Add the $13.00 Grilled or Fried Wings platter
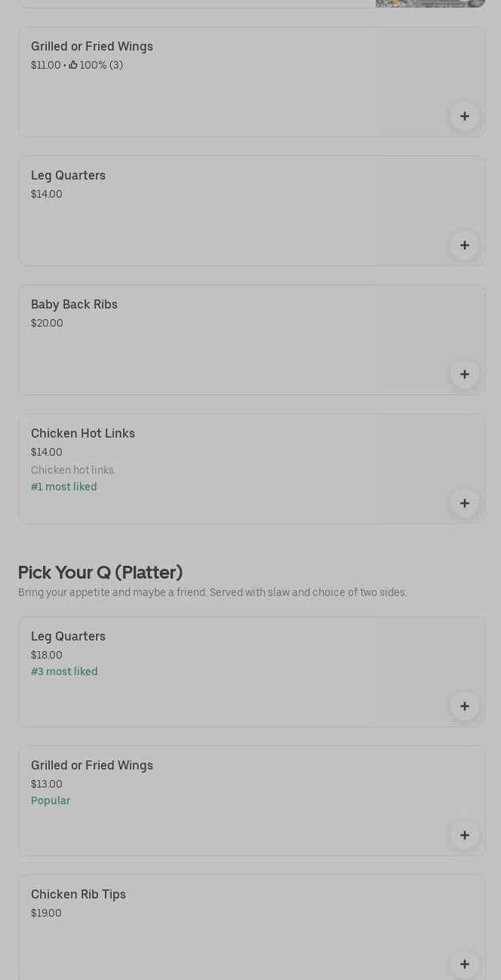 click(x=464, y=835)
